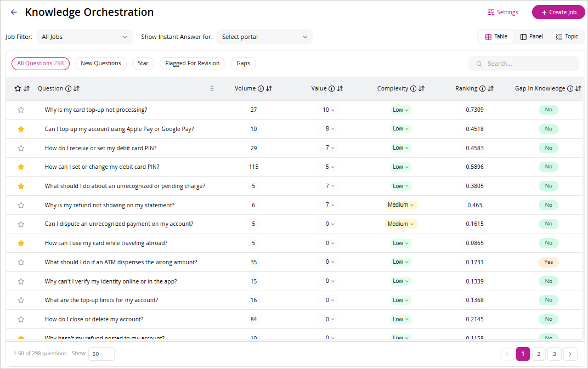Switch to Panel view
Image resolution: width=588 pixels, height=369 pixels.
532,37
